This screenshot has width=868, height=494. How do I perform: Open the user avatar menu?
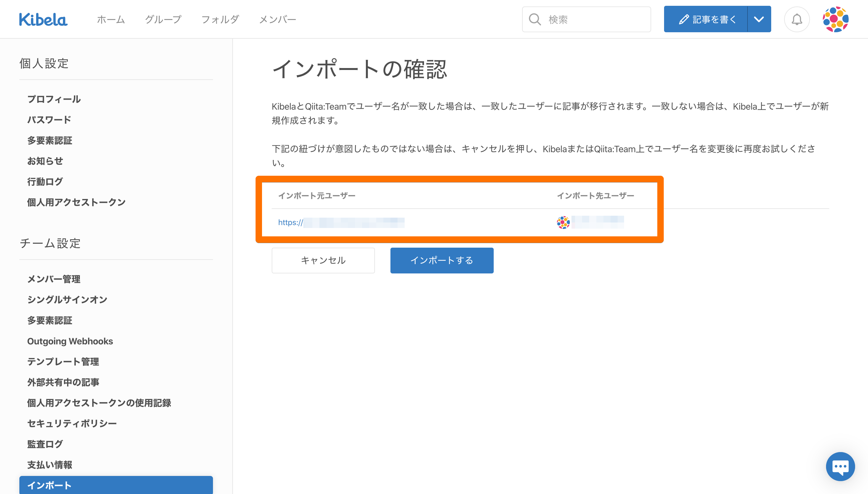click(835, 19)
